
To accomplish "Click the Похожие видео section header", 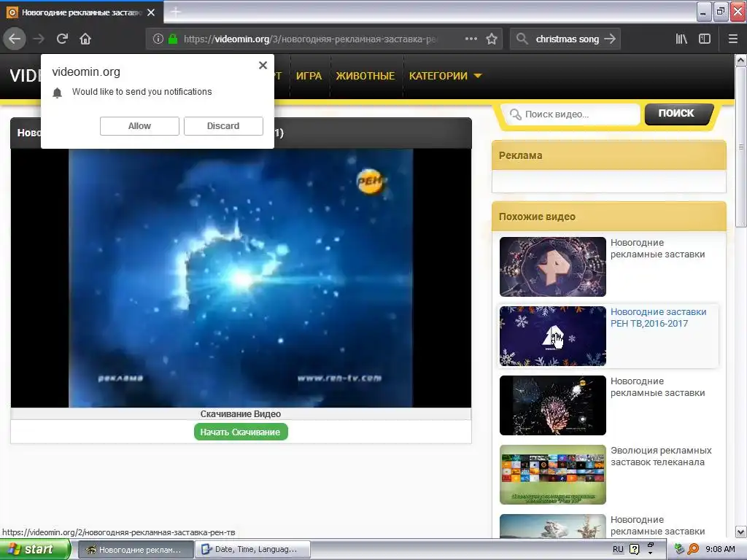I will 609,217.
